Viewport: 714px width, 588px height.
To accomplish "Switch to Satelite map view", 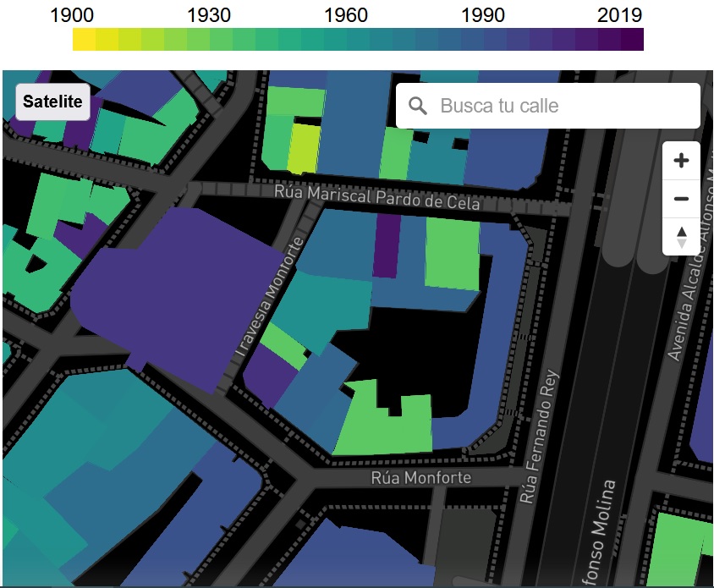I will point(52,102).
